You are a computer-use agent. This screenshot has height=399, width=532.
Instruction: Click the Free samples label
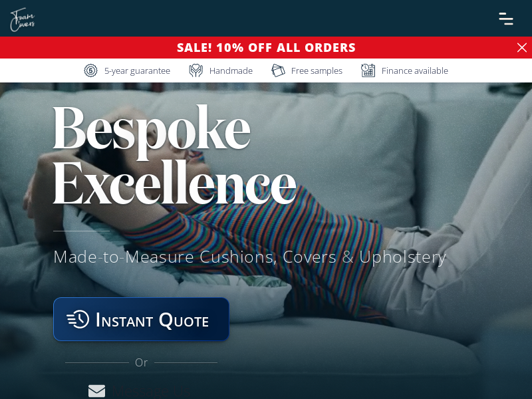[317, 71]
